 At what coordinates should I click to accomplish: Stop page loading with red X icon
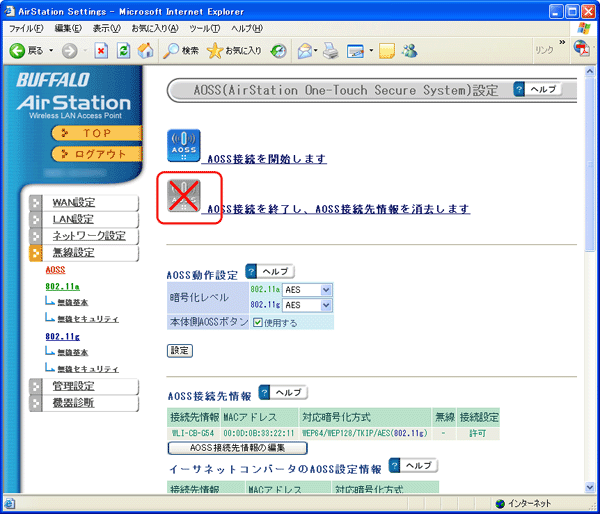pyautogui.click(x=101, y=51)
